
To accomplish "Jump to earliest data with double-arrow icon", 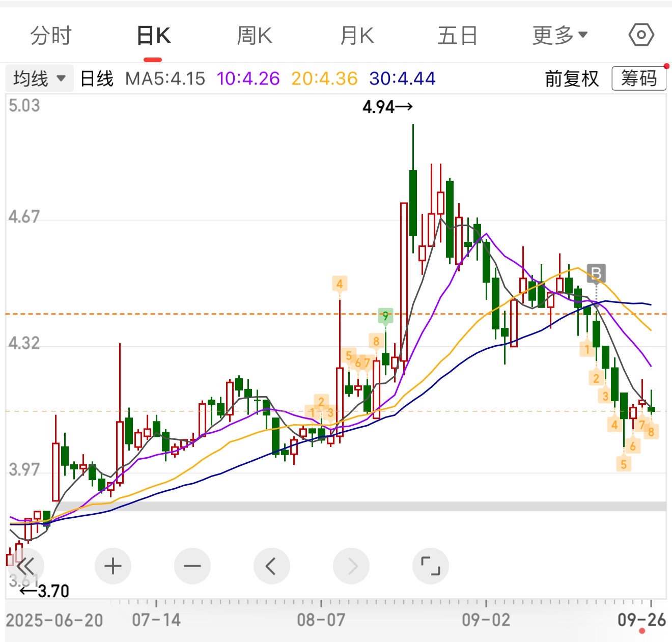I will (x=25, y=566).
